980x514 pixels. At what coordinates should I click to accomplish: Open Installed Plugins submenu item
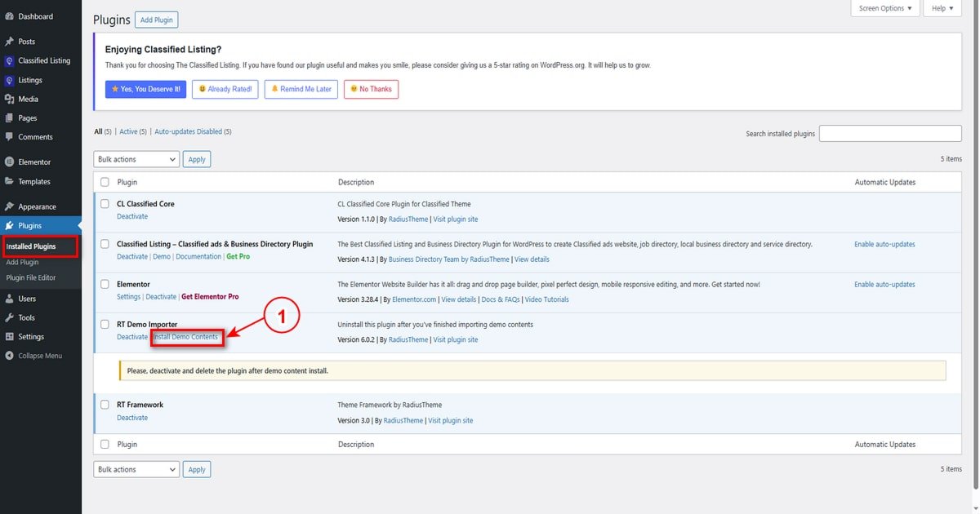(x=31, y=246)
